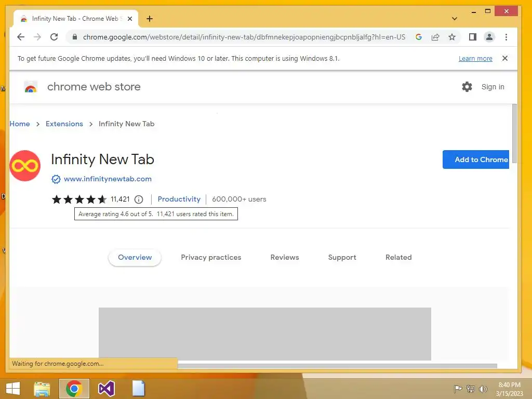Dismiss the Windows update notification bar
Viewport: 532px width, 399px height.
click(x=505, y=58)
